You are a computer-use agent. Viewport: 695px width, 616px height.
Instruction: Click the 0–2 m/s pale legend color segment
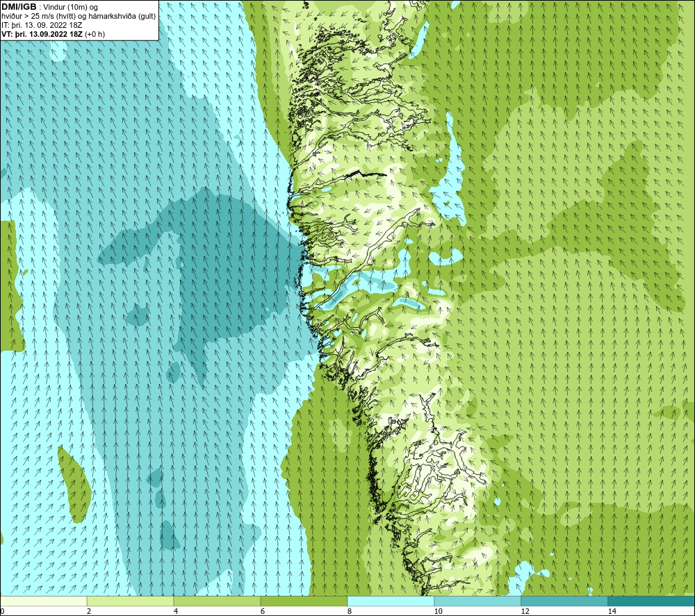(43, 601)
